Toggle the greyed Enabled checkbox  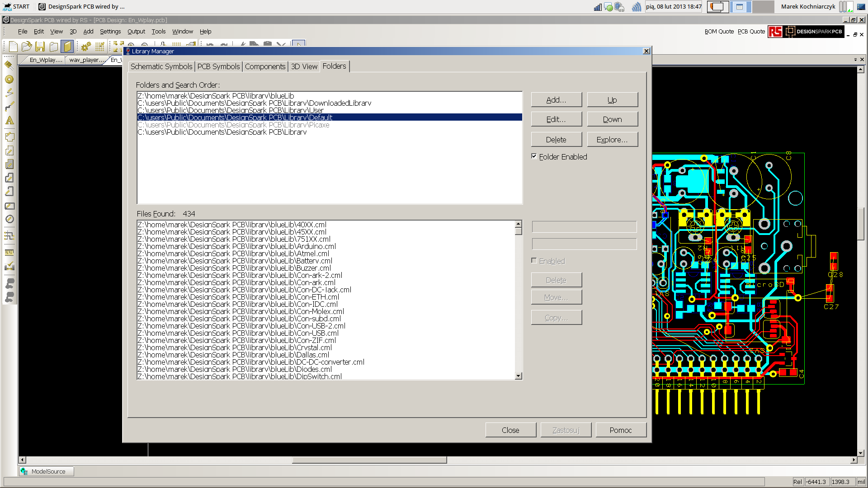534,261
